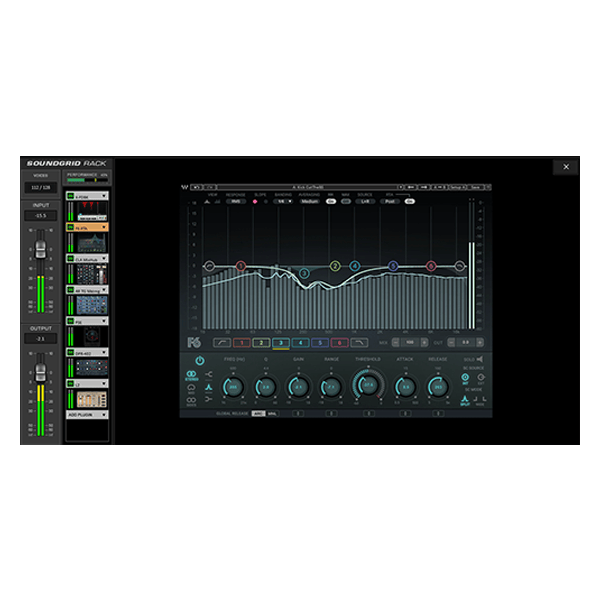The height and width of the screenshot is (600, 600).
Task: Toggle the L2 plugin On switch
Action: (x=70, y=384)
